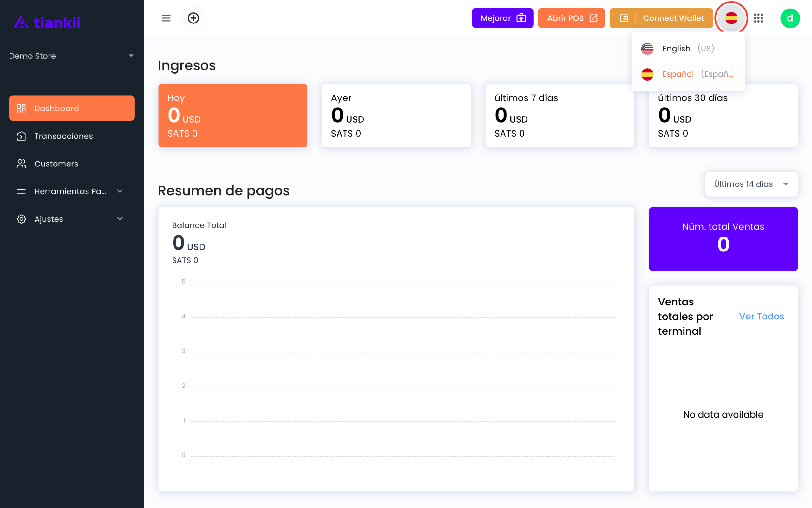Expand the Demo Store selector
The width and height of the screenshot is (812, 508).
tap(72, 56)
